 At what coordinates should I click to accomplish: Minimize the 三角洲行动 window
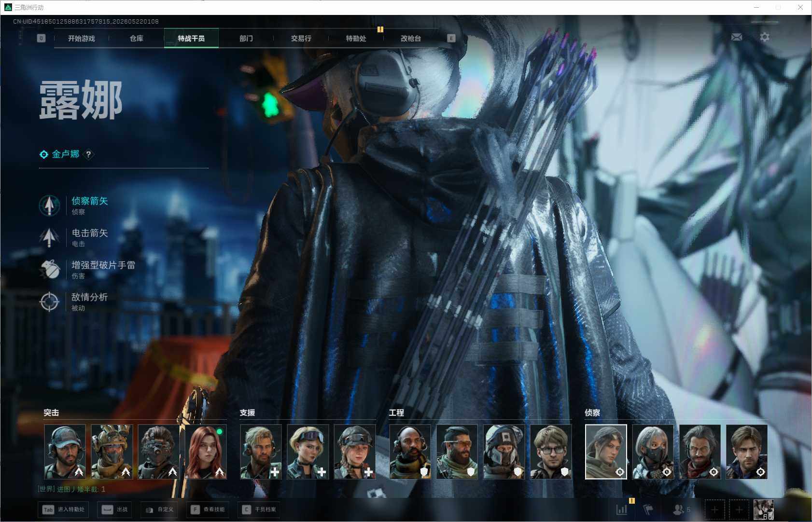tap(756, 7)
